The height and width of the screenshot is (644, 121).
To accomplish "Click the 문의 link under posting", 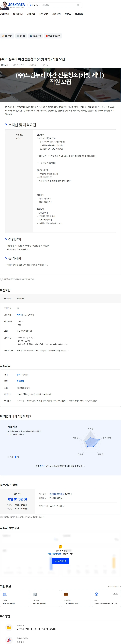I will (27, 279).
